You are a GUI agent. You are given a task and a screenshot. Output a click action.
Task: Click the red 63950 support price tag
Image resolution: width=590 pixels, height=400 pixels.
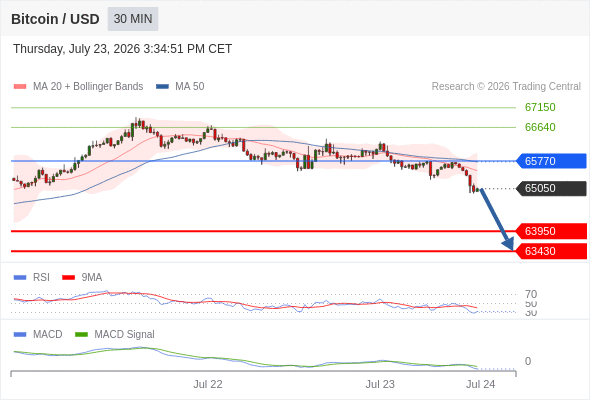[x=551, y=231]
